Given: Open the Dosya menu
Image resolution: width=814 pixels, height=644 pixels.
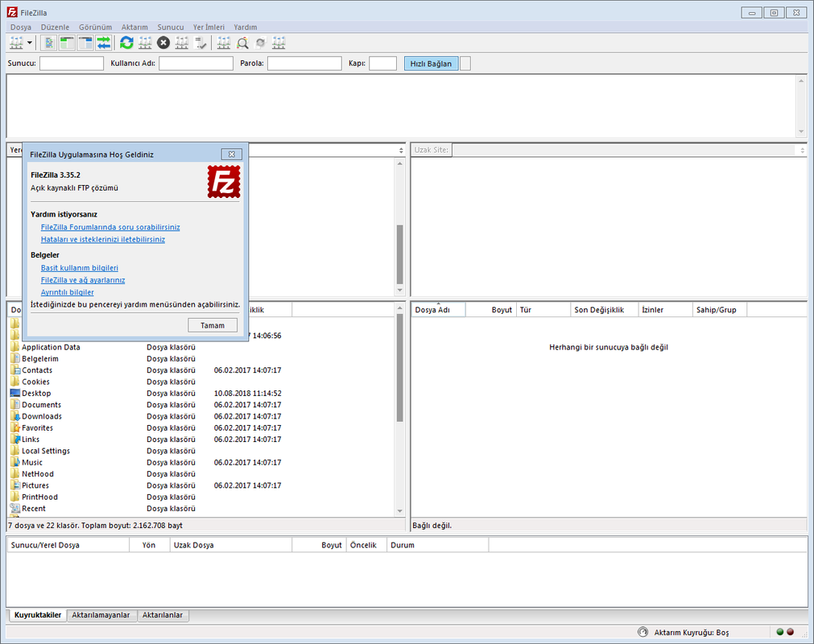Looking at the screenshot, I should [x=21, y=27].
